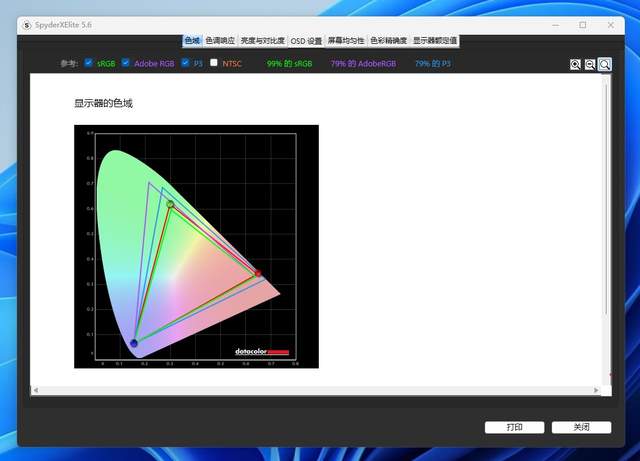The height and width of the screenshot is (461, 640).
Task: Uncheck the sRGB reference checkbox
Action: tap(88, 62)
